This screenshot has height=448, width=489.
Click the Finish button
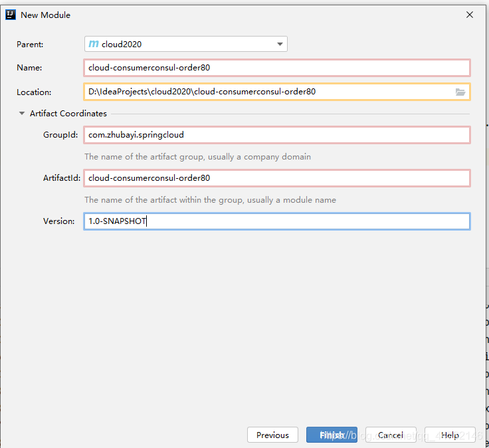click(x=332, y=435)
